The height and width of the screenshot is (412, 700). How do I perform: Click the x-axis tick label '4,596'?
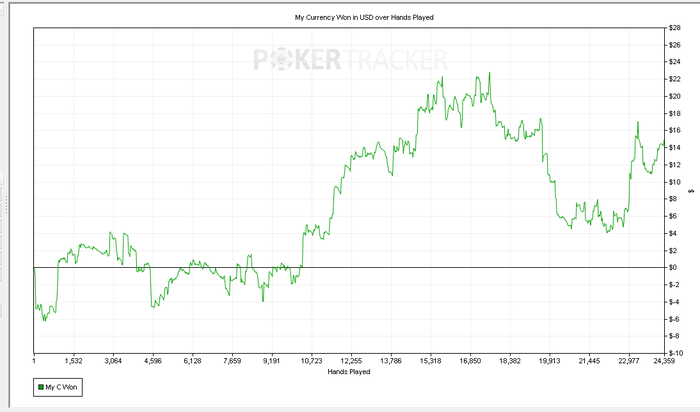tap(153, 361)
